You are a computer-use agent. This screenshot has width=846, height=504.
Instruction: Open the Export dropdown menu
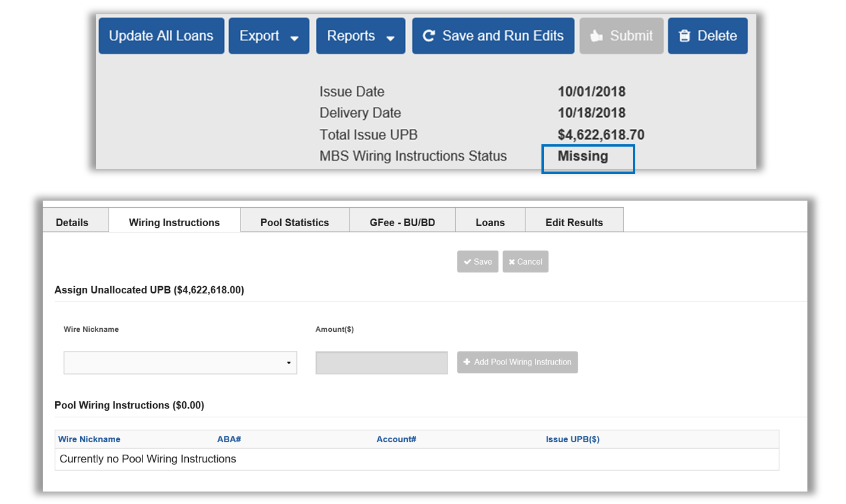269,36
